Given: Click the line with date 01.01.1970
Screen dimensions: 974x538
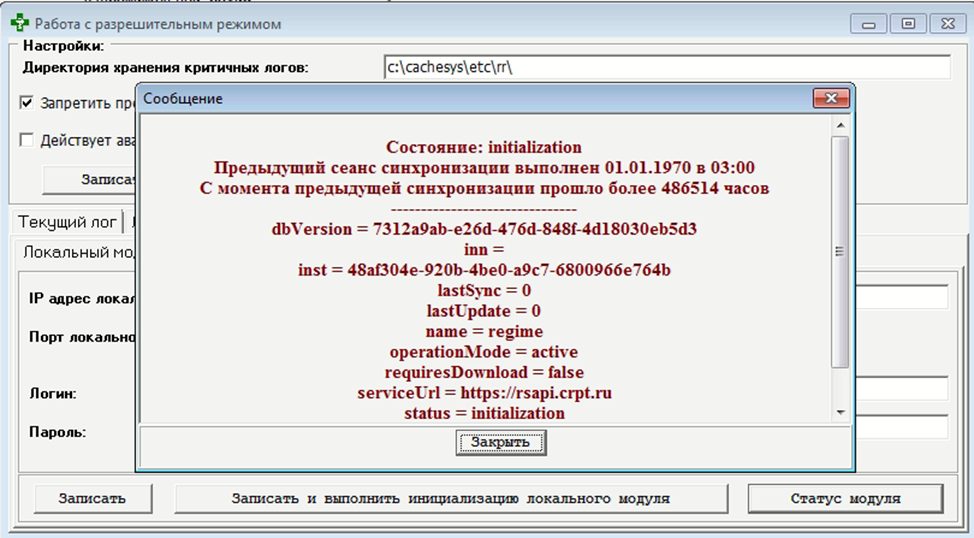Looking at the screenshot, I should pos(484,167).
